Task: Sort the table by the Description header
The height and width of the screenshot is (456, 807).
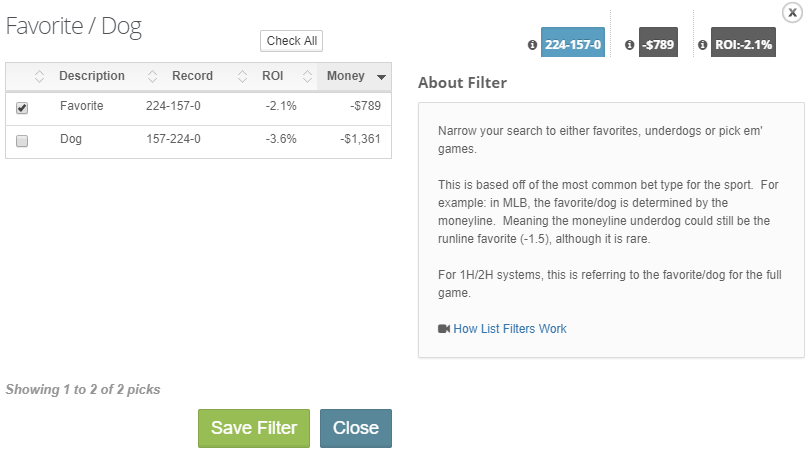Action: (x=92, y=76)
